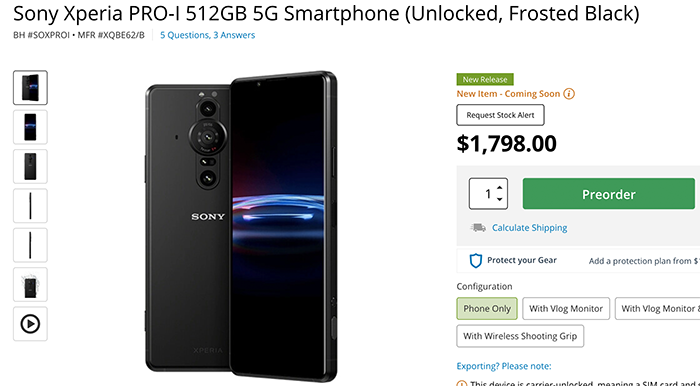Click the quantity input field
Image resolution: width=700 pixels, height=386 pixels.
pos(483,194)
